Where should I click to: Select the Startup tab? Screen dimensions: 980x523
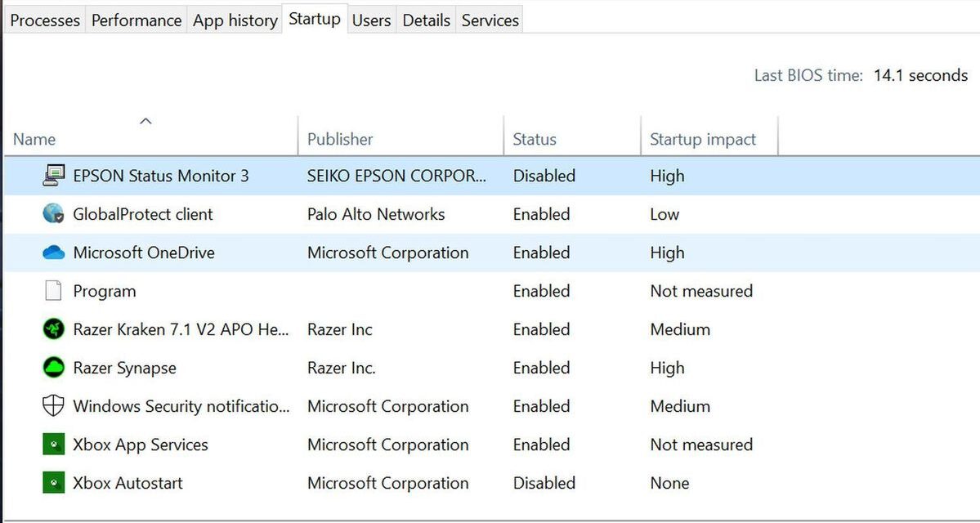[315, 19]
